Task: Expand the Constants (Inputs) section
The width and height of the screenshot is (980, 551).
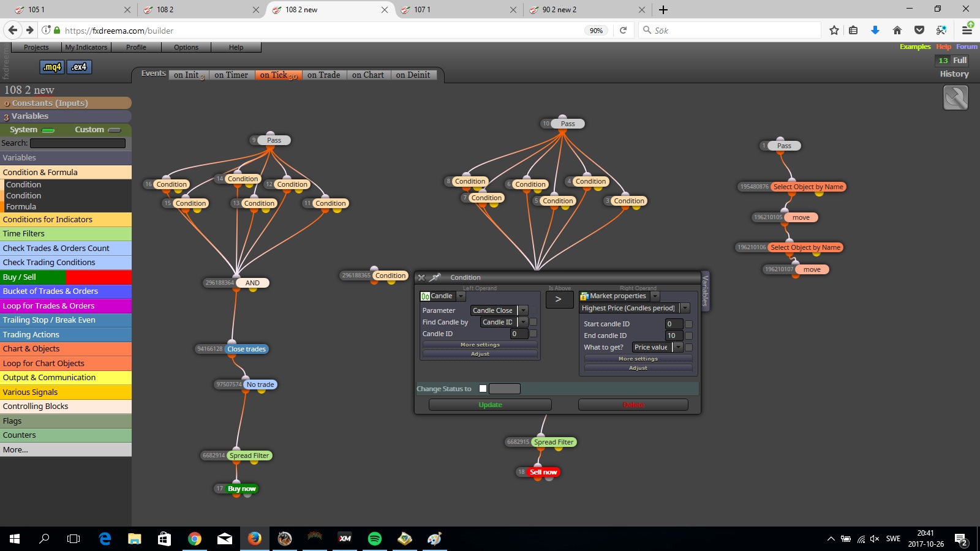Action: pos(66,103)
